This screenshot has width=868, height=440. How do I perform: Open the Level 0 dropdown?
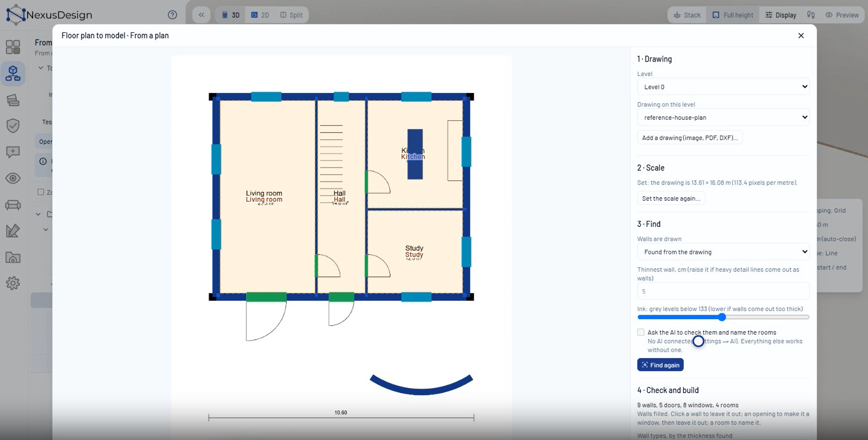723,87
